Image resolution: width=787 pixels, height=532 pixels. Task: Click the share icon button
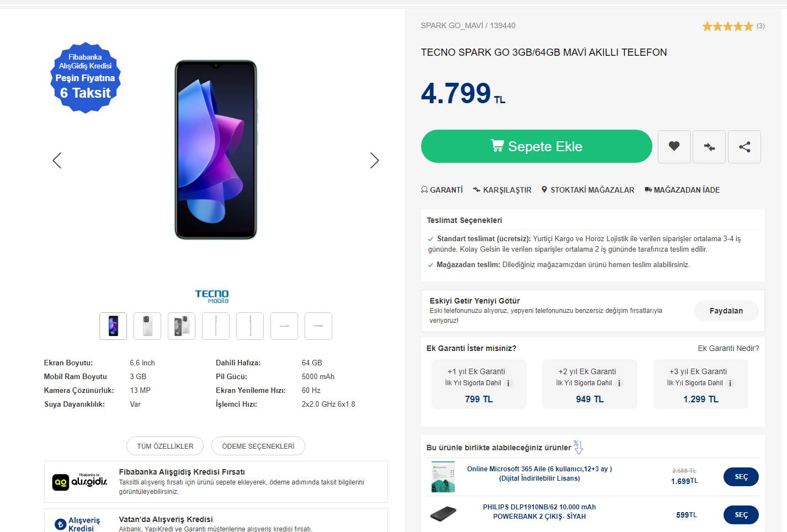tap(745, 147)
